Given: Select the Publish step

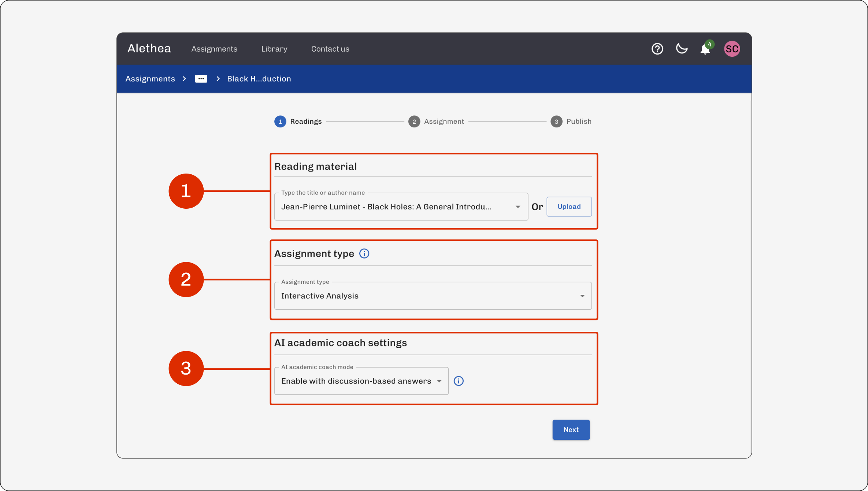Looking at the screenshot, I should 571,121.
